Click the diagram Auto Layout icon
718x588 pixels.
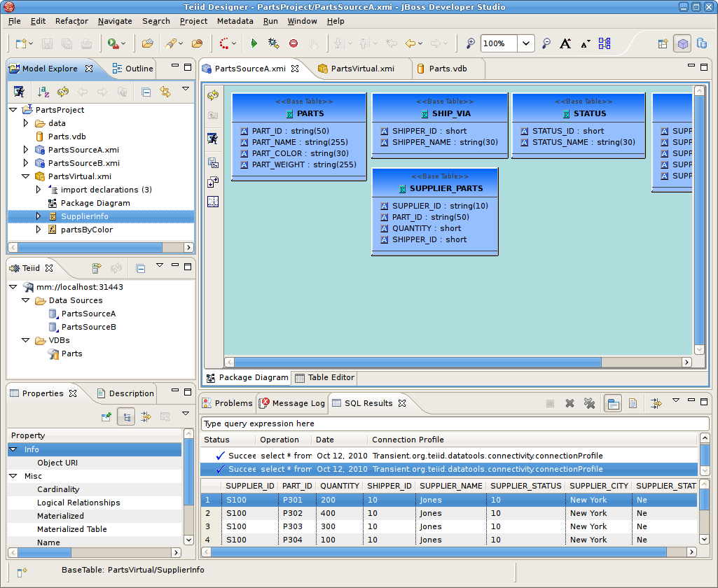pos(605,43)
